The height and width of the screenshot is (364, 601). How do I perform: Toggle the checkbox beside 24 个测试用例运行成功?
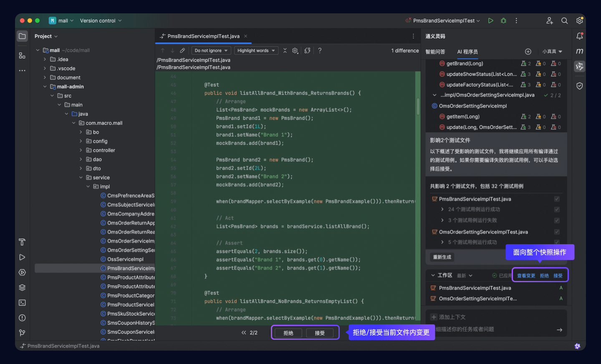pyautogui.click(x=557, y=209)
